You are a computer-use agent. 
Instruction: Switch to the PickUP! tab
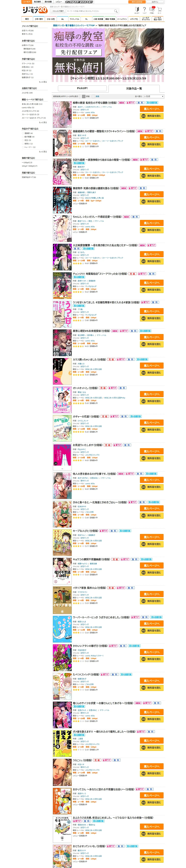82,88
